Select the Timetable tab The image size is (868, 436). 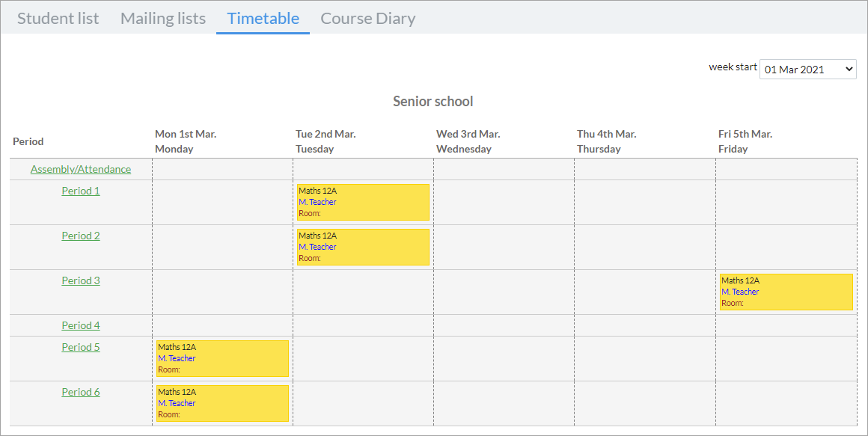pyautogui.click(x=263, y=18)
